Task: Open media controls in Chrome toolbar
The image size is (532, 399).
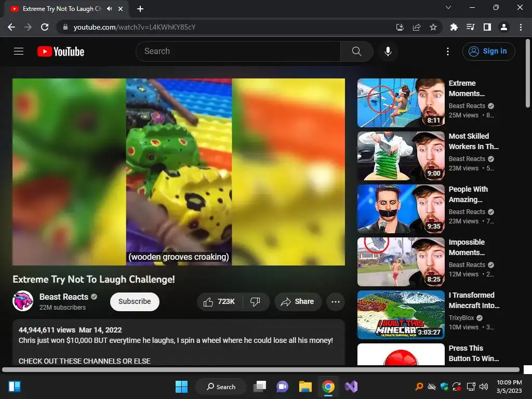Action: click(471, 27)
